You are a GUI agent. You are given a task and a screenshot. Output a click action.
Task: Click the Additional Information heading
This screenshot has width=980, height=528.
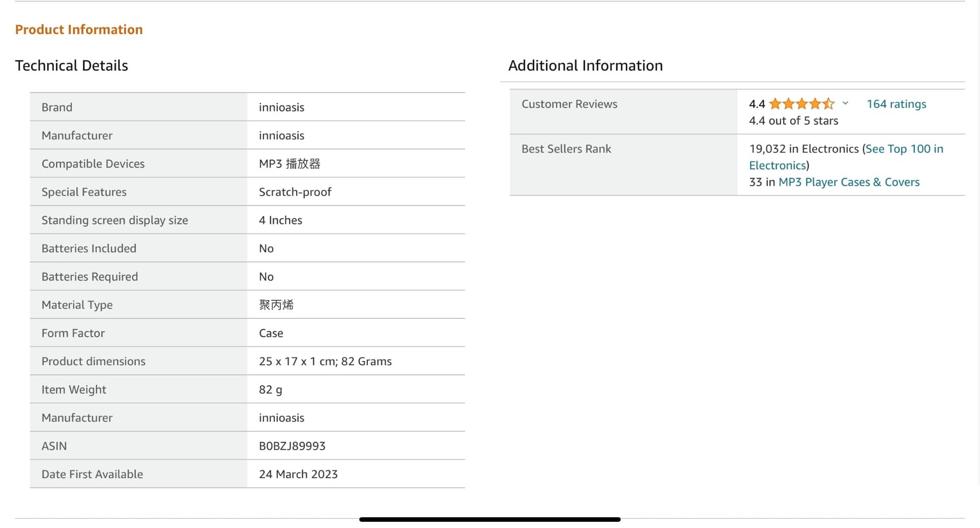pos(585,66)
